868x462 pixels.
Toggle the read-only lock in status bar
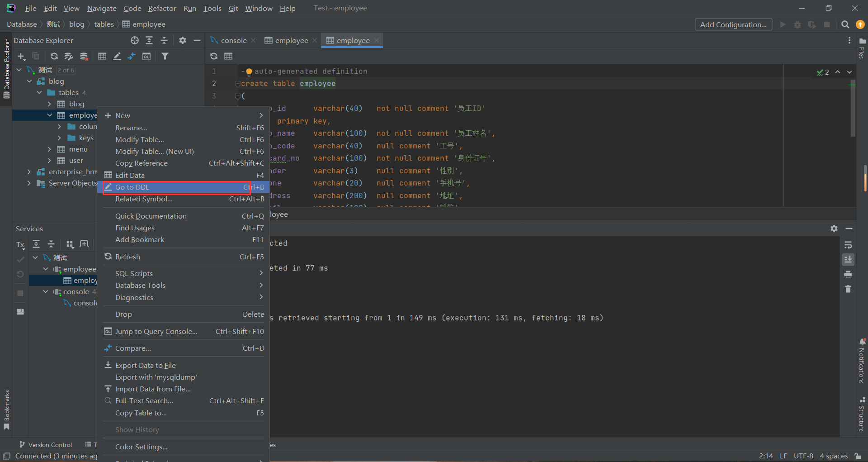tap(858, 456)
